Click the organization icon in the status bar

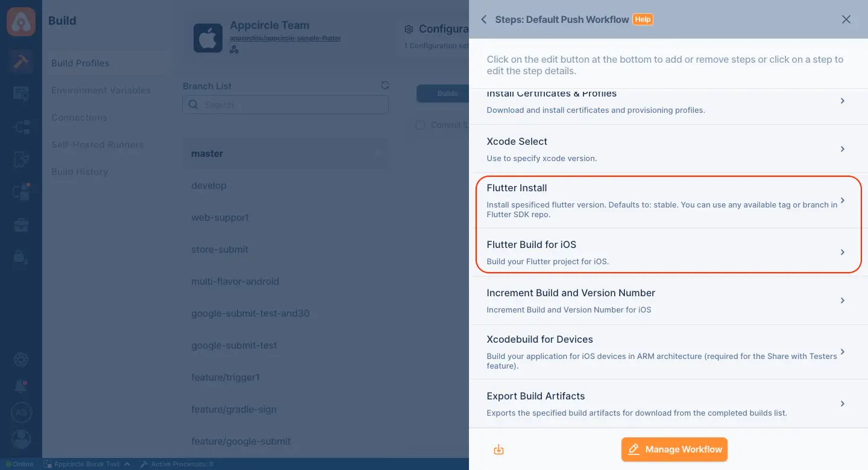tap(46, 464)
